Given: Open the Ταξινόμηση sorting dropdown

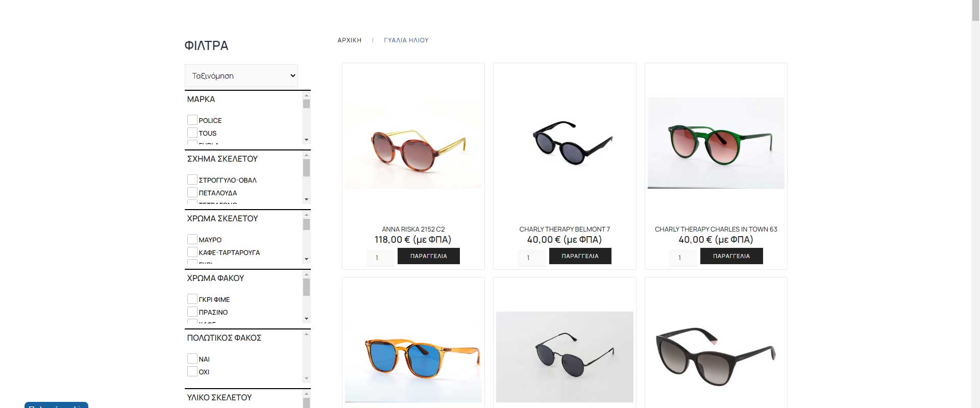Looking at the screenshot, I should 241,75.
